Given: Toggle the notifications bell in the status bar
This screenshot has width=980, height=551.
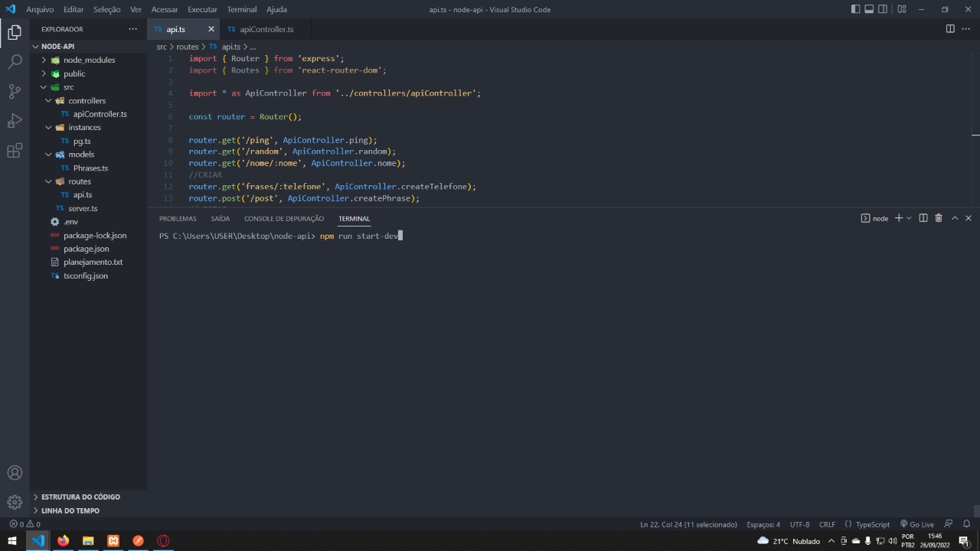Looking at the screenshot, I should pyautogui.click(x=969, y=524).
